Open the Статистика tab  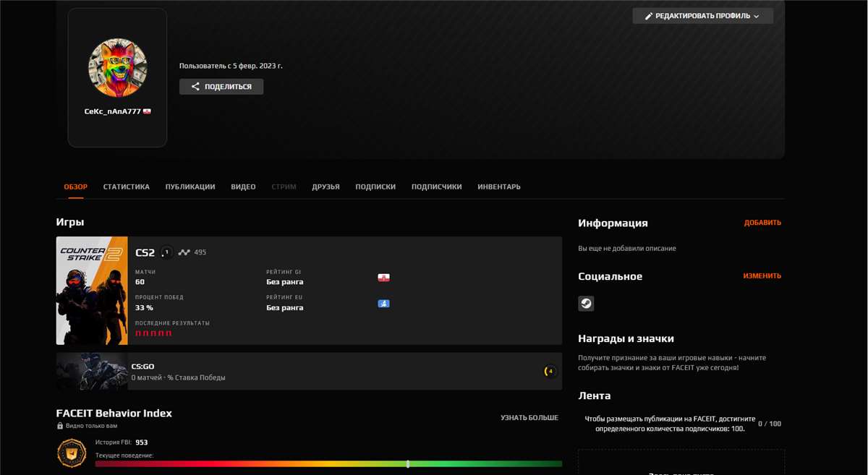[127, 187]
